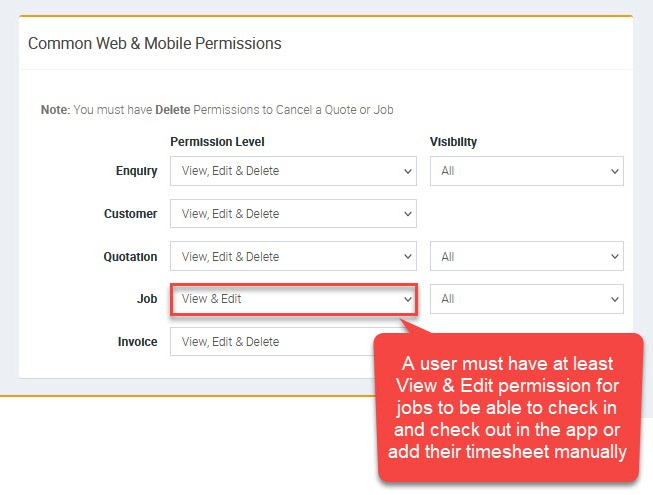Click the bold Delete word in the note
Viewport: 653px width, 495px height.
[x=172, y=109]
